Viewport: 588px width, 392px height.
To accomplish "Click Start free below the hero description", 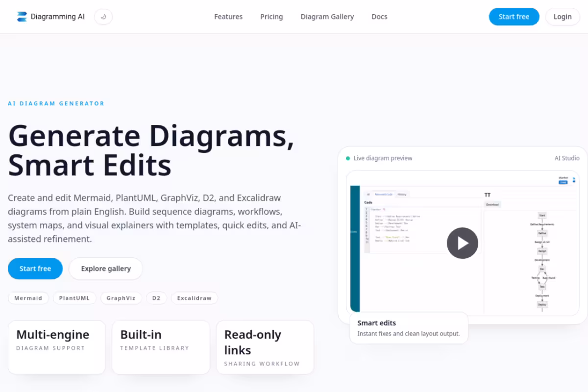I will pyautogui.click(x=35, y=269).
